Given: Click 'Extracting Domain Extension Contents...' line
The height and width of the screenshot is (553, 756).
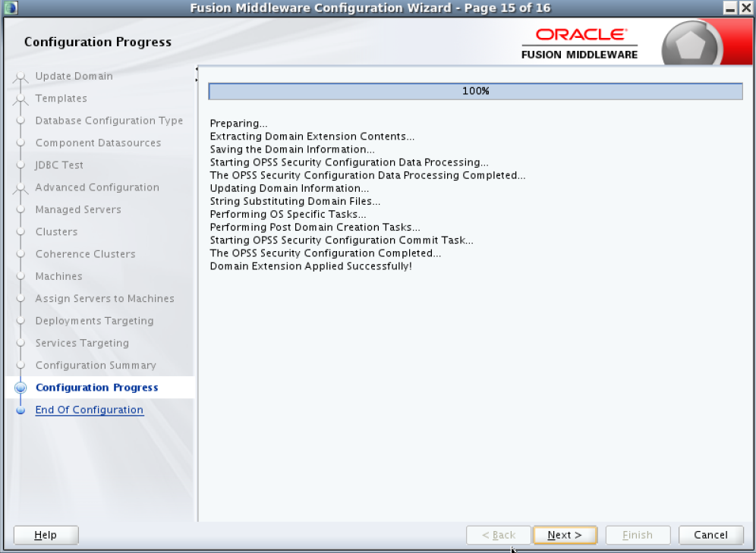Looking at the screenshot, I should (x=312, y=137).
